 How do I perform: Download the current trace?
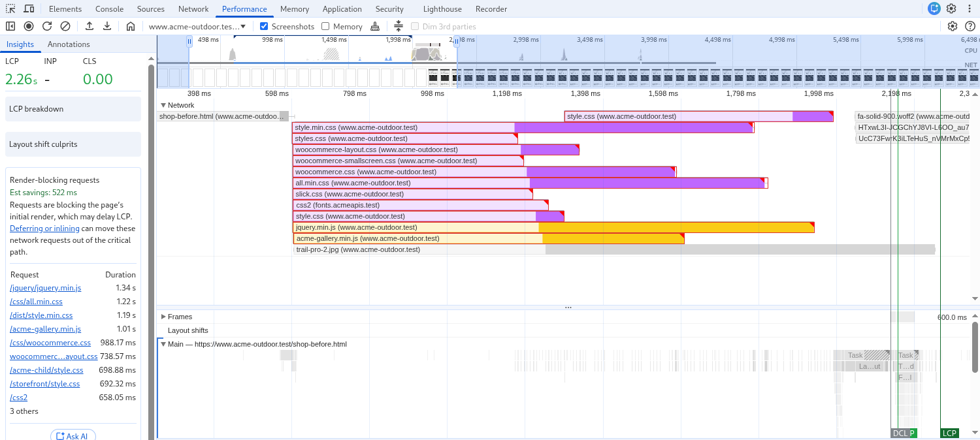(107, 26)
